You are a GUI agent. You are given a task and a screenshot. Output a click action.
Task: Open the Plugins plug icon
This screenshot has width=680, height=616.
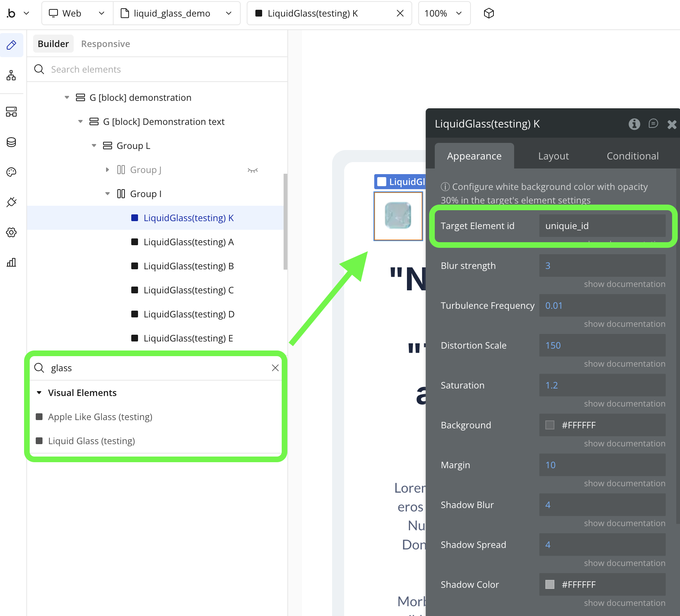point(11,202)
